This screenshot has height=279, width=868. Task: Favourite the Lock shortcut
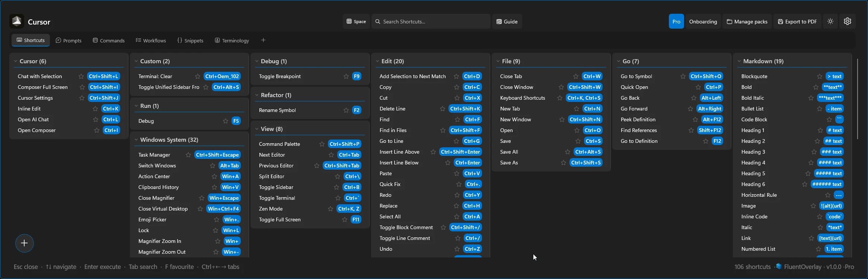[216, 230]
